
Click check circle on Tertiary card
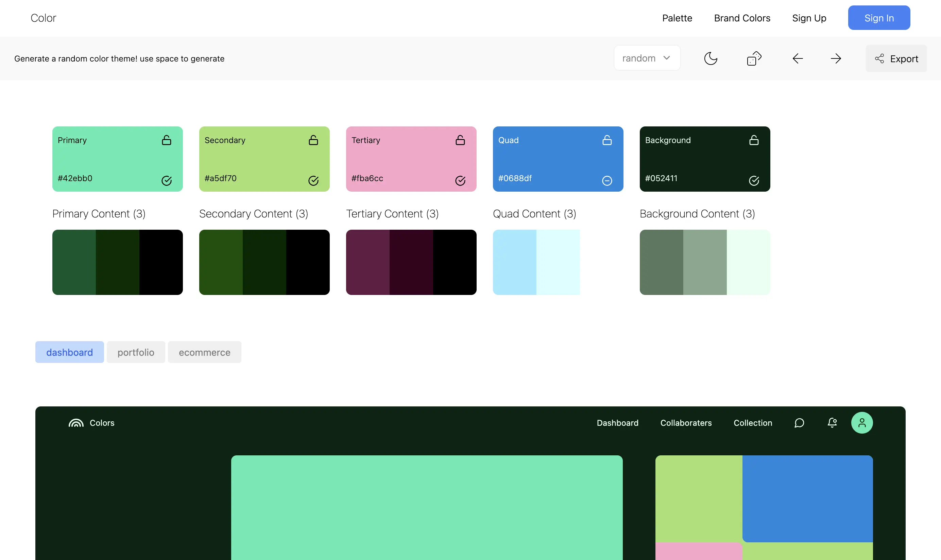460,181
